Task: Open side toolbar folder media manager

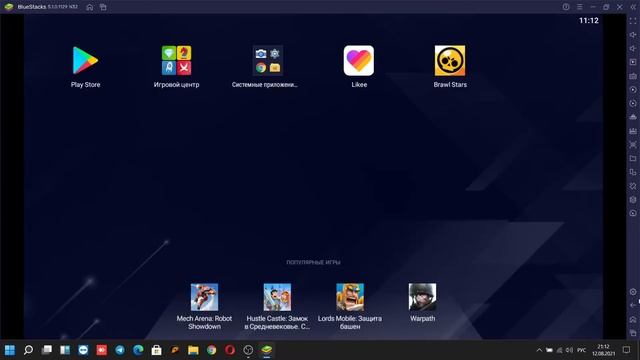Action: (633, 158)
